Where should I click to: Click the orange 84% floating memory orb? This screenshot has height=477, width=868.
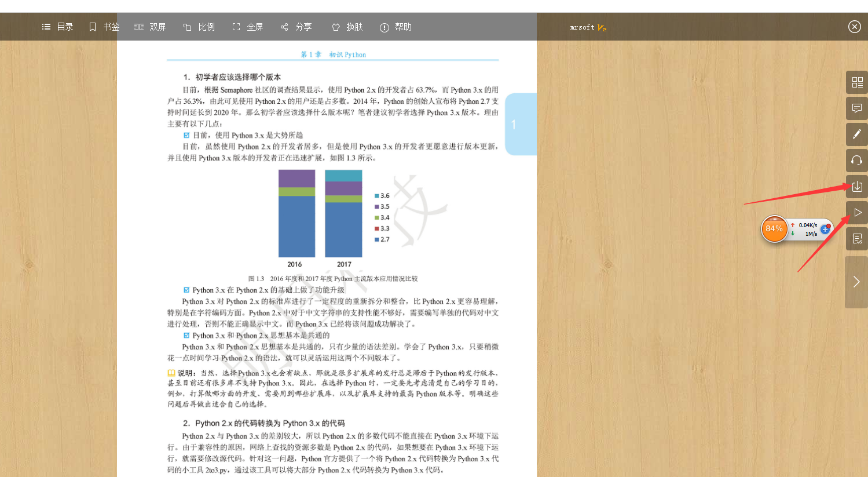[774, 229]
